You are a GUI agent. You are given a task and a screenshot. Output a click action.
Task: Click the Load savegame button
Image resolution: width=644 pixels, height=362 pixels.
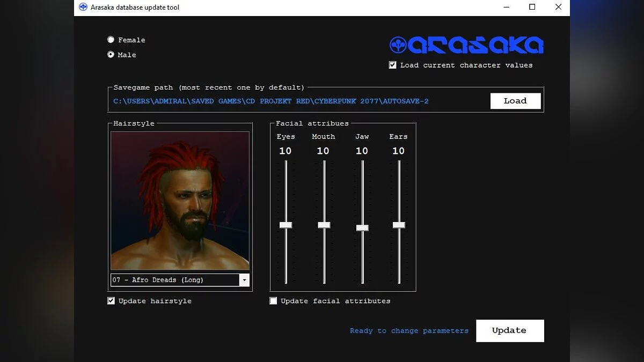(515, 101)
